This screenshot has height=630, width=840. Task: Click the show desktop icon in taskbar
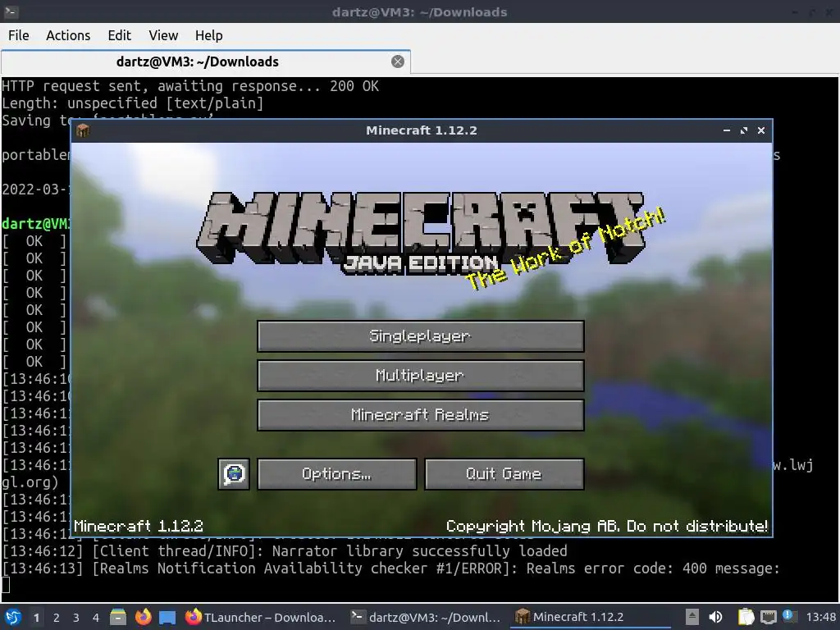coord(167,618)
